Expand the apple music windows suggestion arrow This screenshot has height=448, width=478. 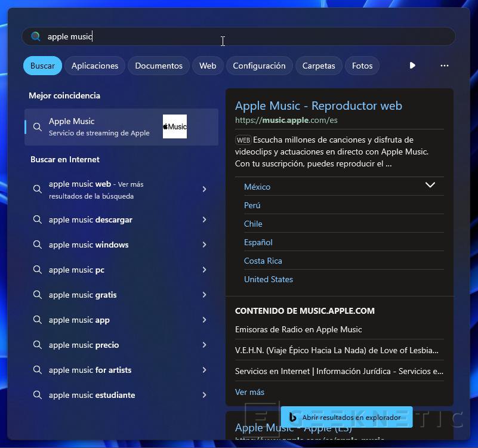tap(204, 245)
